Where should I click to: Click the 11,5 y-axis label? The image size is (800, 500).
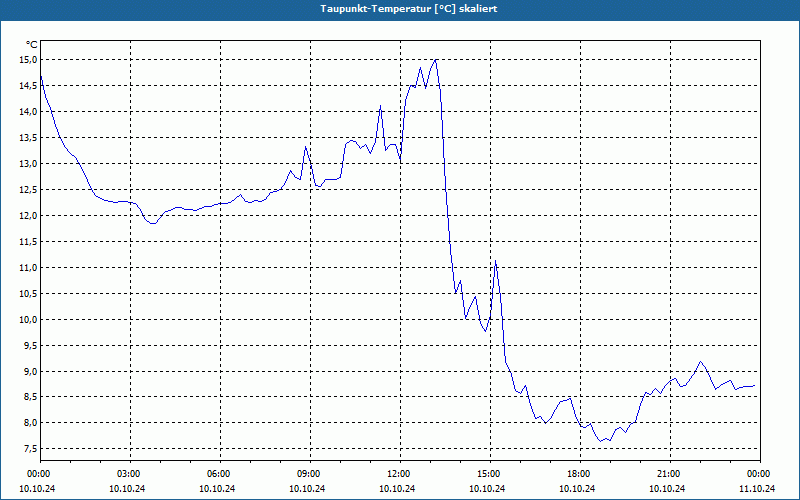click(x=29, y=242)
